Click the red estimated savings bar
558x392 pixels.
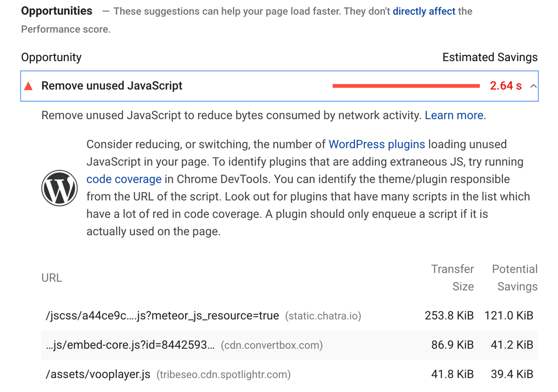click(x=405, y=85)
